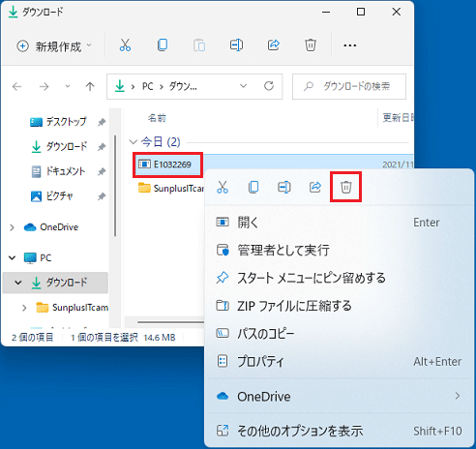Click the Copy icon in the Explorer toolbar

pos(163,45)
